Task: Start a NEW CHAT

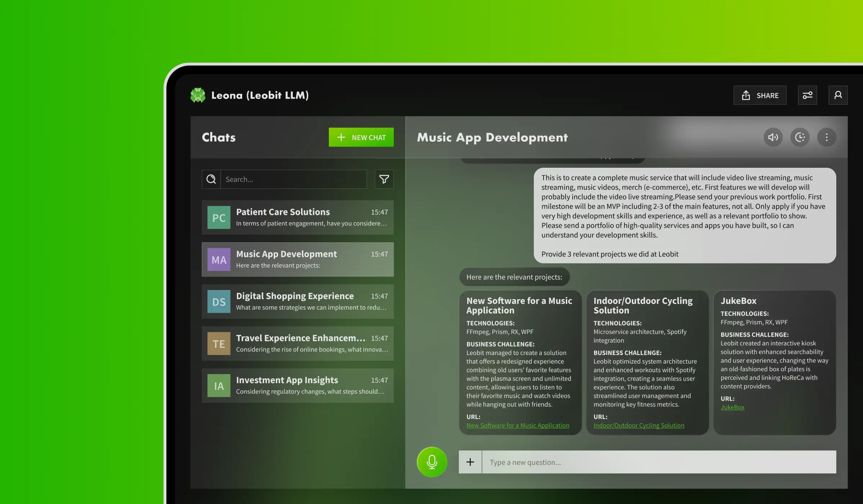Action: click(361, 137)
